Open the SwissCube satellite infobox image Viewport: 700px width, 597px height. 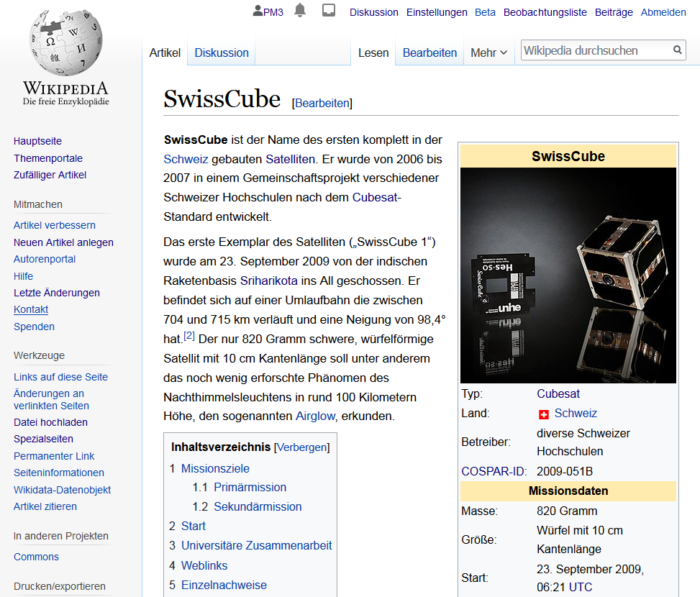tap(568, 275)
